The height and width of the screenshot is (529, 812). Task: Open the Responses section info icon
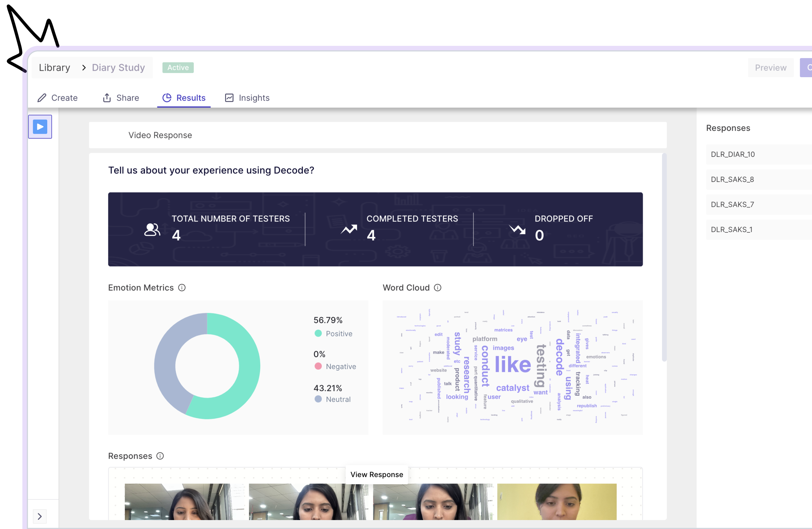160,456
